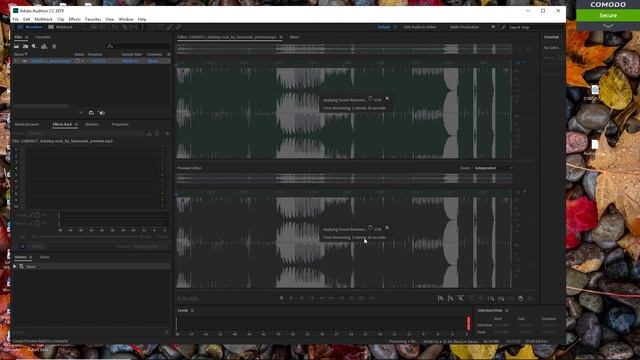The width and height of the screenshot is (640, 360).
Task: Click the Pause transport button
Action: (302, 298)
